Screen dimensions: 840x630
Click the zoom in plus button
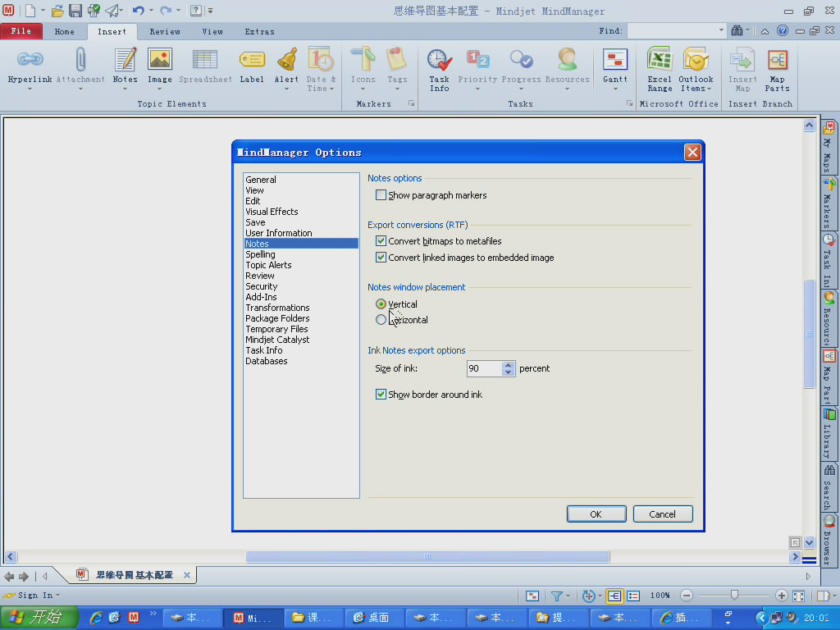[x=781, y=596]
